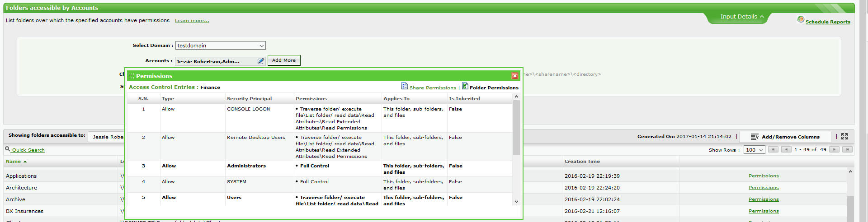Image resolution: width=868 pixels, height=222 pixels.
Task: Click the Share Permissions document icon
Action: click(405, 86)
